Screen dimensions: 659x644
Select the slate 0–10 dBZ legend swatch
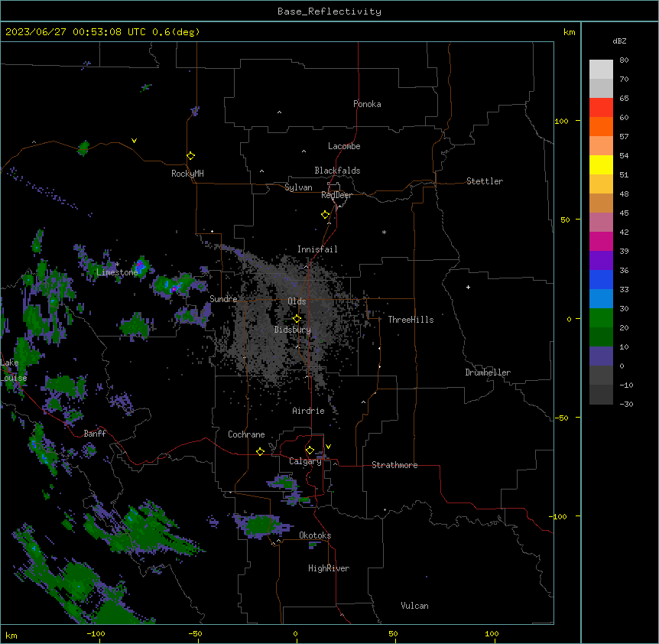601,356
